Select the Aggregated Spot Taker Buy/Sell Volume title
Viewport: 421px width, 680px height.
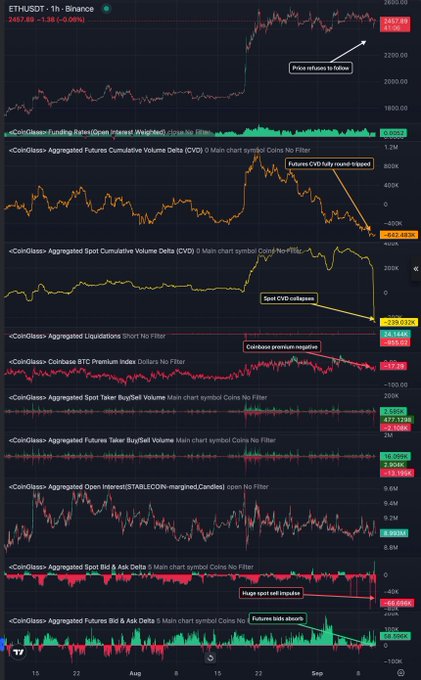click(x=87, y=397)
